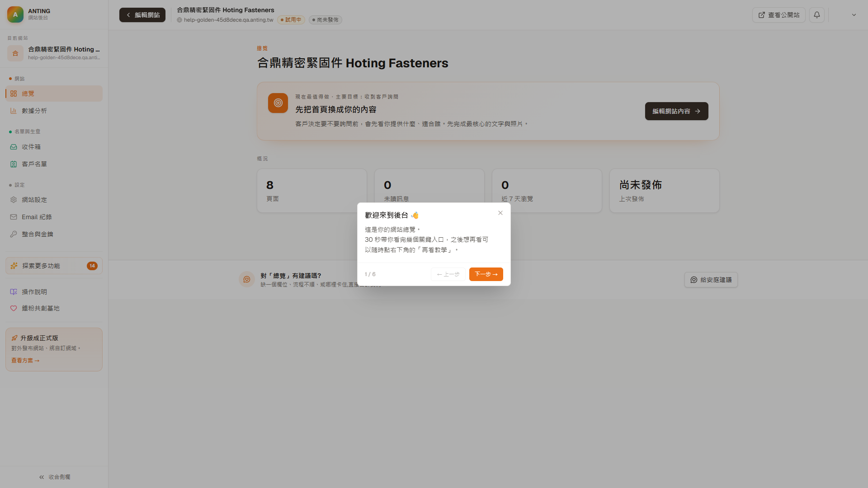Click the 升級成正式版 rocket icon
Screen dimensions: 868x488
tap(14, 338)
